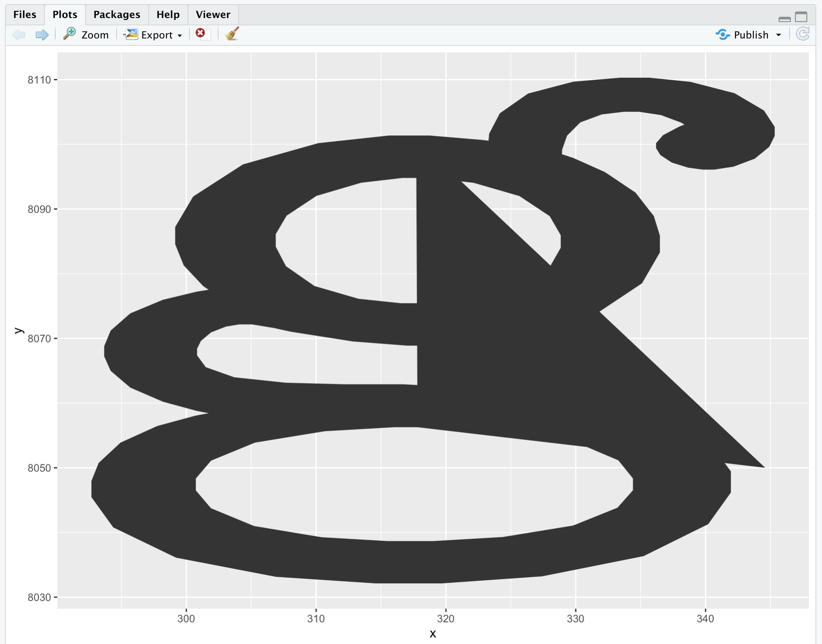Open the Export dropdown menu
This screenshot has width=822, height=644.
(179, 36)
